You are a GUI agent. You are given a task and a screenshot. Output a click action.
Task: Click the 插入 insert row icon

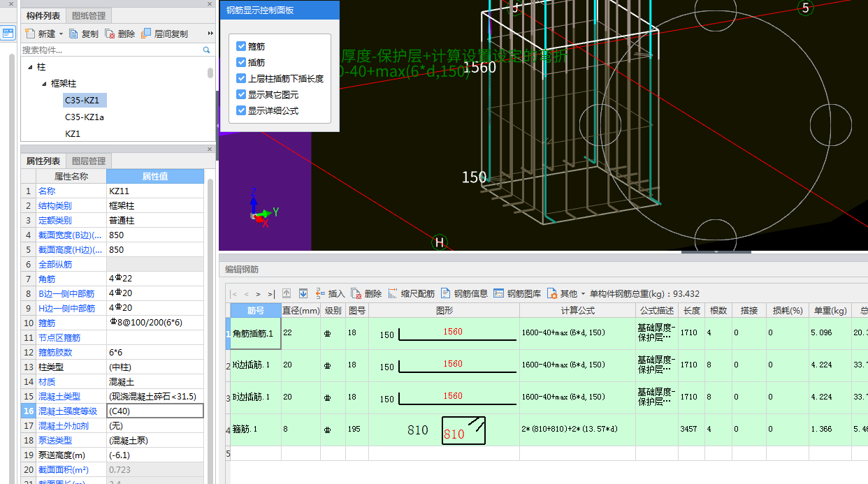point(321,293)
